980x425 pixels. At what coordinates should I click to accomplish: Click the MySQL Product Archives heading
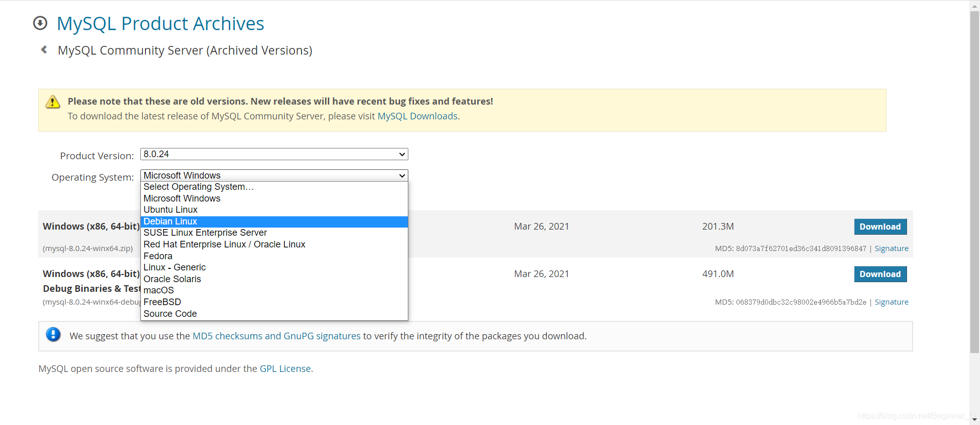pos(160,23)
